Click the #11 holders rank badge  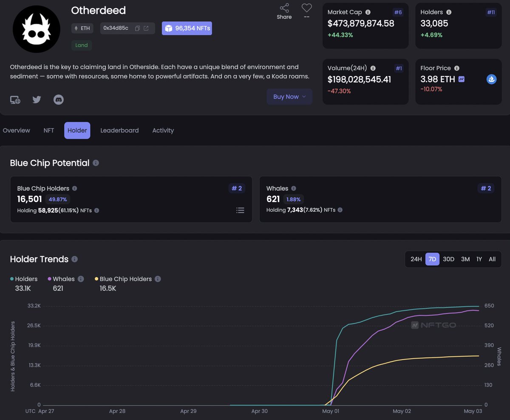(x=491, y=12)
